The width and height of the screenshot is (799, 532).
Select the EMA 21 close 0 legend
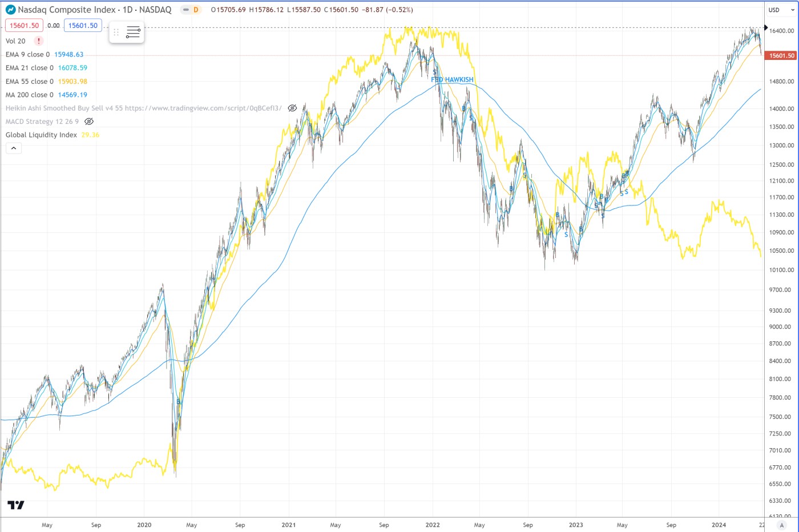click(30, 68)
